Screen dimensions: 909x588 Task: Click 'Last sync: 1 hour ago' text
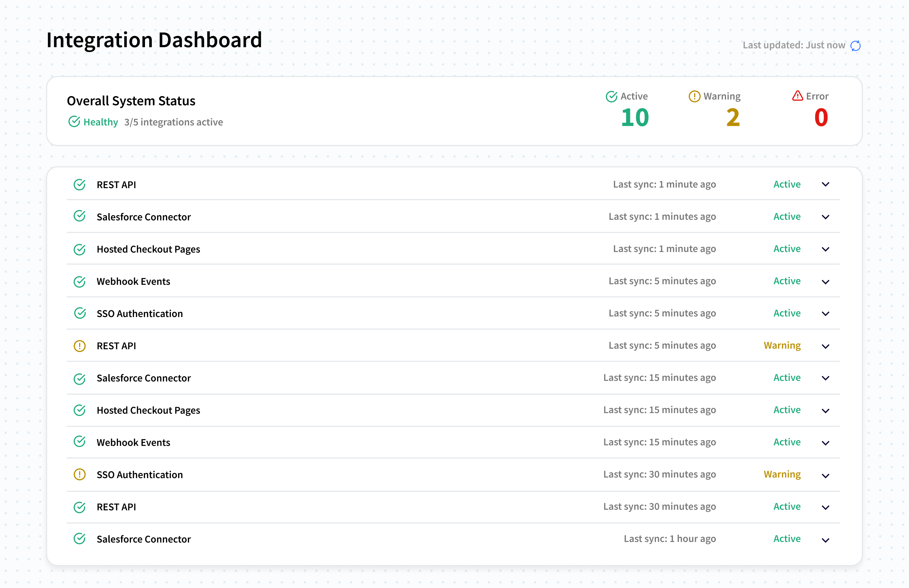(670, 539)
